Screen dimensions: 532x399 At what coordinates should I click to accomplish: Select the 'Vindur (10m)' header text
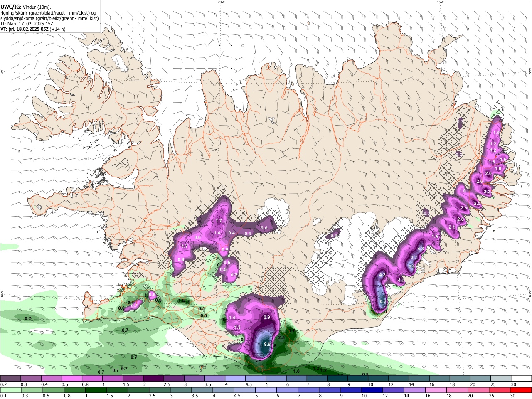[x=37, y=7]
